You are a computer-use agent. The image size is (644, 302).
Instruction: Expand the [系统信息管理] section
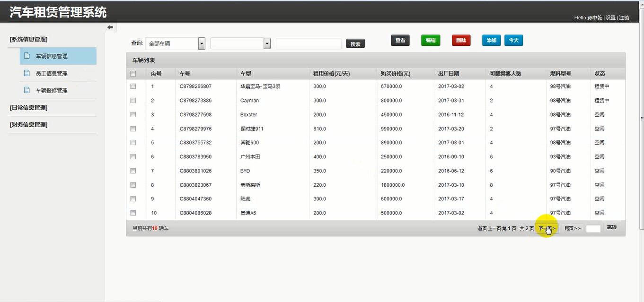click(x=28, y=39)
